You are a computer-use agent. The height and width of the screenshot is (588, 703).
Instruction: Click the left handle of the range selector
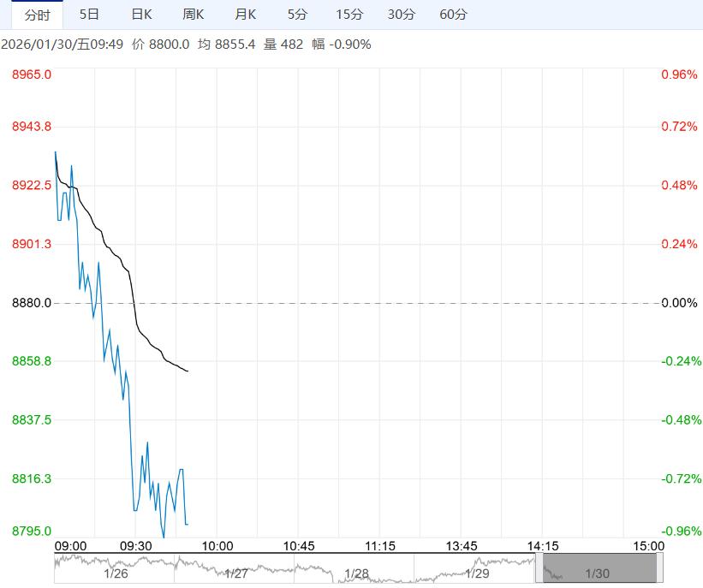tap(539, 568)
